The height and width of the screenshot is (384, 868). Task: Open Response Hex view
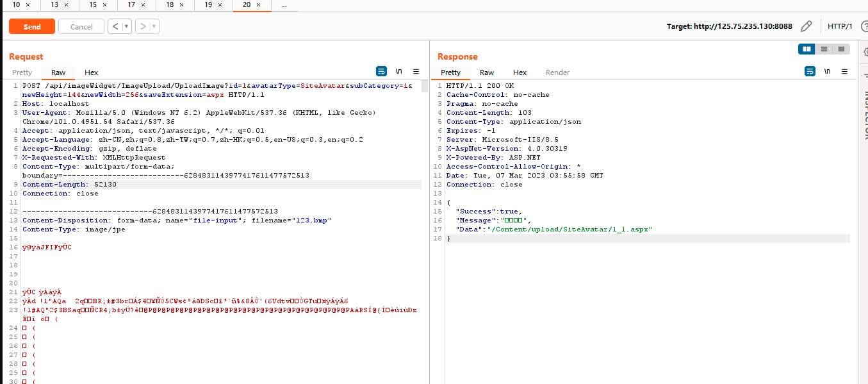click(x=520, y=72)
